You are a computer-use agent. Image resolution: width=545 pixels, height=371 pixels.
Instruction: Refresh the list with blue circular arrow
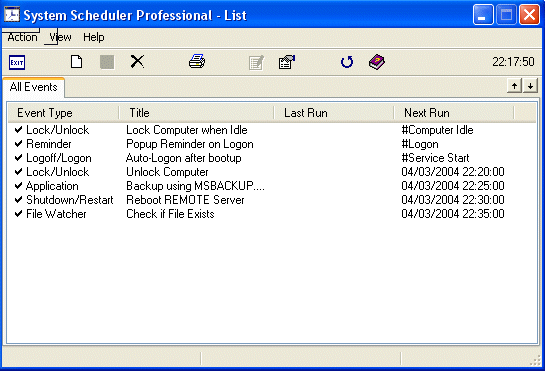click(347, 62)
